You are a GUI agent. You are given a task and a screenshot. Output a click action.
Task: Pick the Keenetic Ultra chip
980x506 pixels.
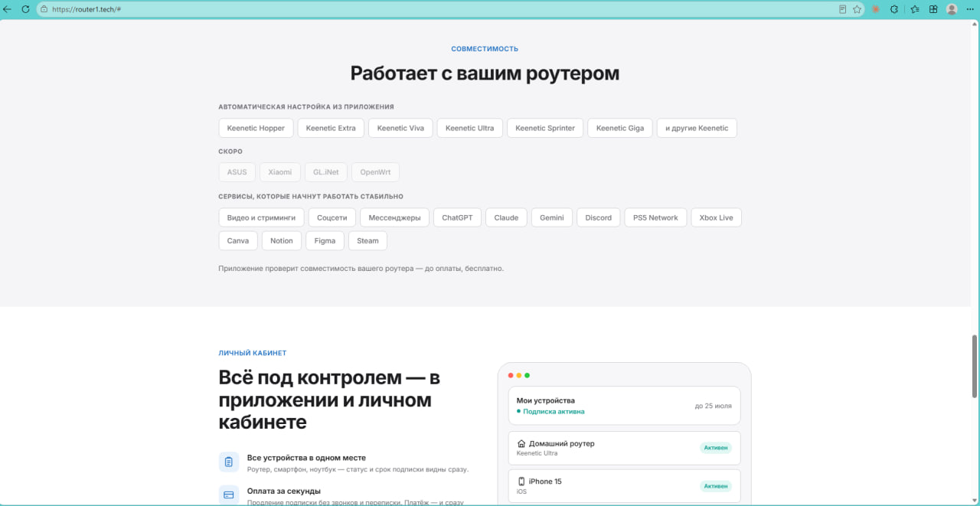470,128
